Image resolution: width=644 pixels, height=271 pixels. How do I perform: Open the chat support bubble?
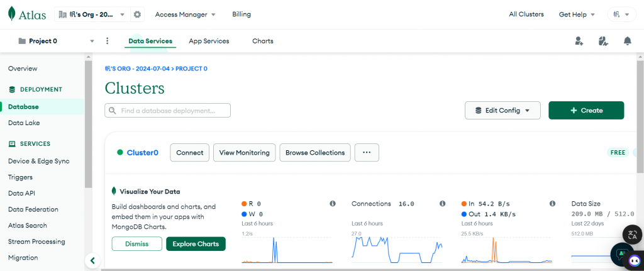(622, 254)
